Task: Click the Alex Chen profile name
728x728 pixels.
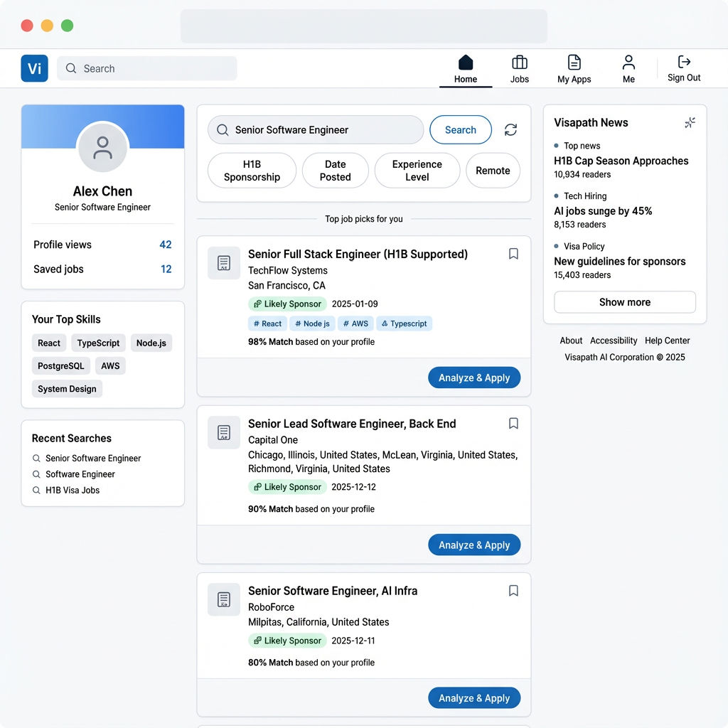Action: click(x=102, y=191)
